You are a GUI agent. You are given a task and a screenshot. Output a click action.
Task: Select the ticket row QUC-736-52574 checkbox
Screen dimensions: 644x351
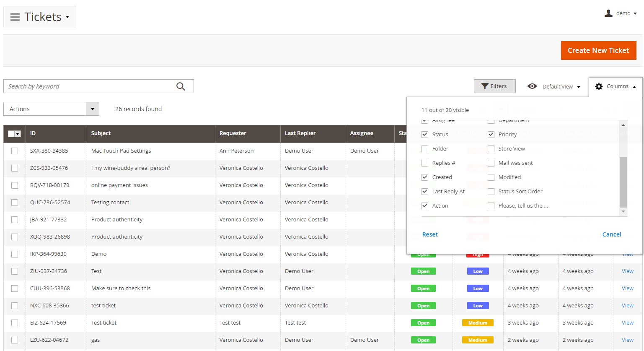point(15,203)
